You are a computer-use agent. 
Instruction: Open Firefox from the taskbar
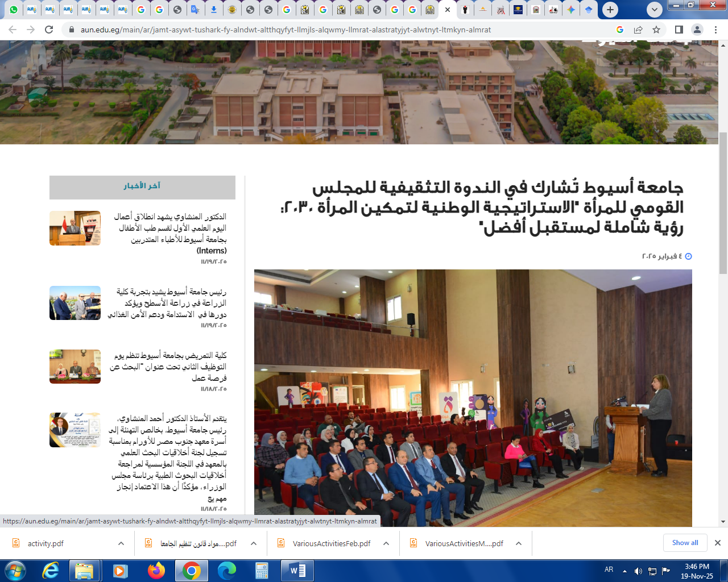(x=156, y=571)
